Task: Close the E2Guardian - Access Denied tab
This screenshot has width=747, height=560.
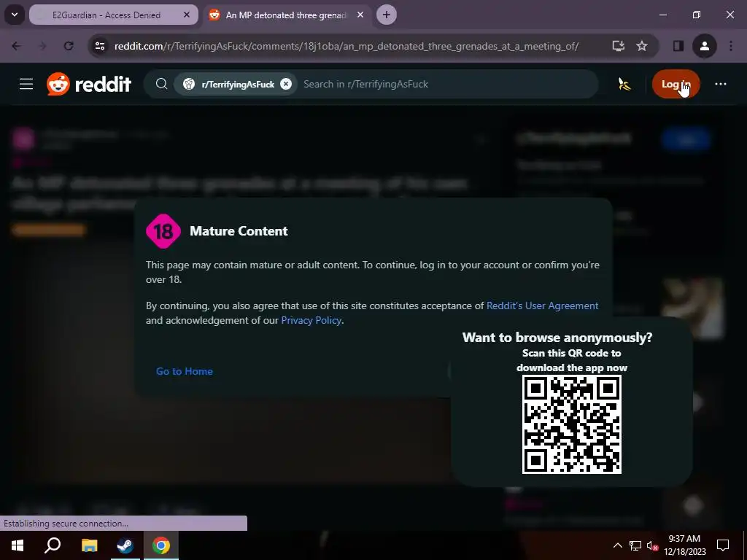Action: [x=187, y=15]
